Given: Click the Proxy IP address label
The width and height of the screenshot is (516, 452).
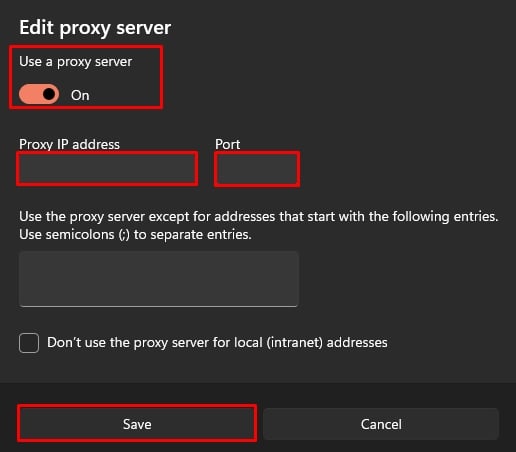Looking at the screenshot, I should point(69,144).
